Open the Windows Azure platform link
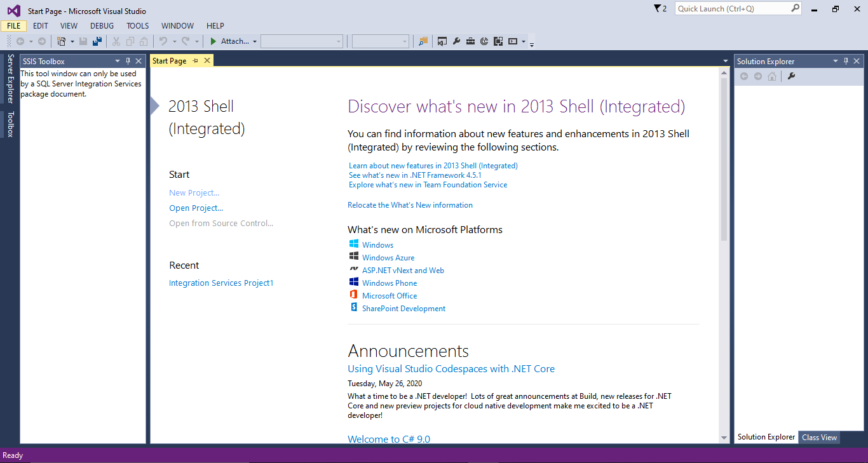Viewport: 868px width, 463px height. click(388, 258)
